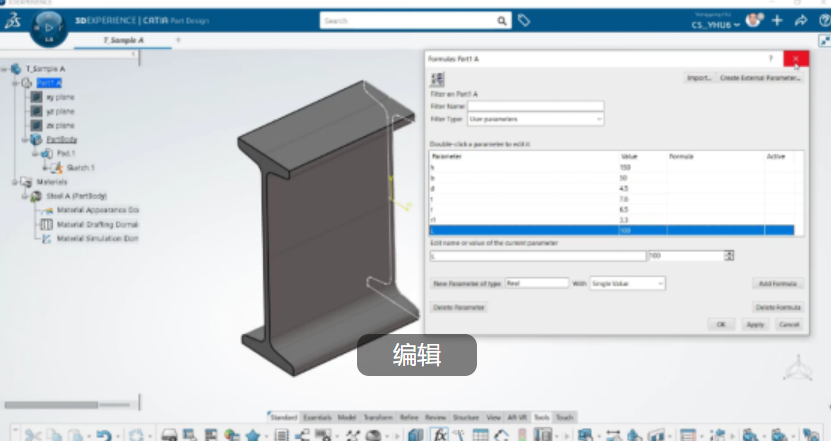Select the T_Sample A document tab
The height and width of the screenshot is (441, 831).
pyautogui.click(x=123, y=40)
